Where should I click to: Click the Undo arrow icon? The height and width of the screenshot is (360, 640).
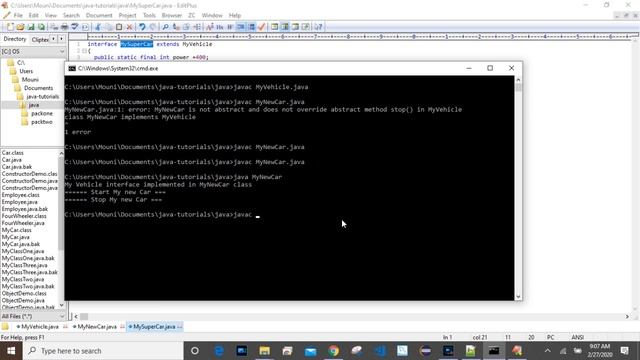pos(142,27)
